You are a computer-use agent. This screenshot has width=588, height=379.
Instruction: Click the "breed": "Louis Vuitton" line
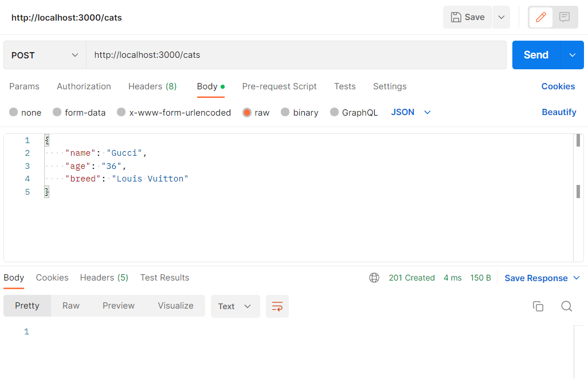pos(127,179)
